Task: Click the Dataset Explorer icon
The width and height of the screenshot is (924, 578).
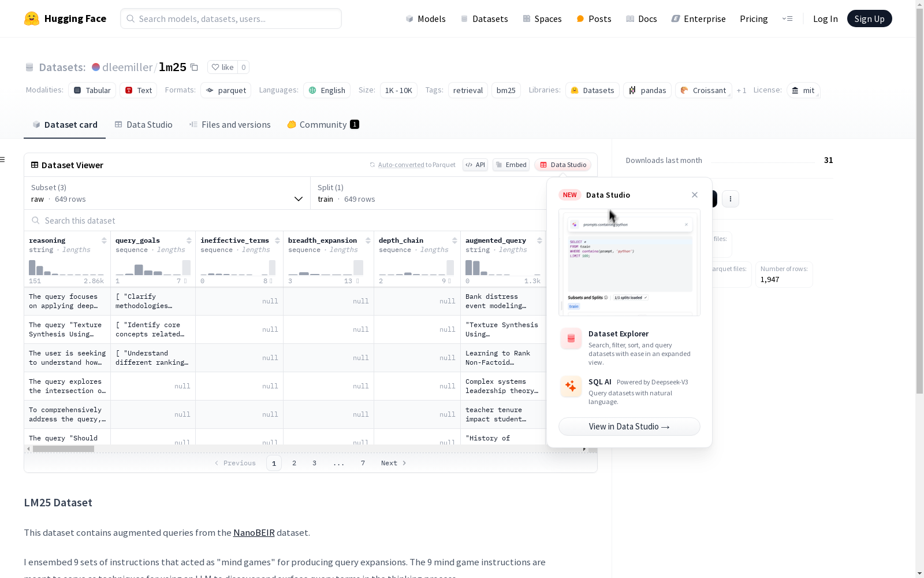Action: pyautogui.click(x=571, y=339)
